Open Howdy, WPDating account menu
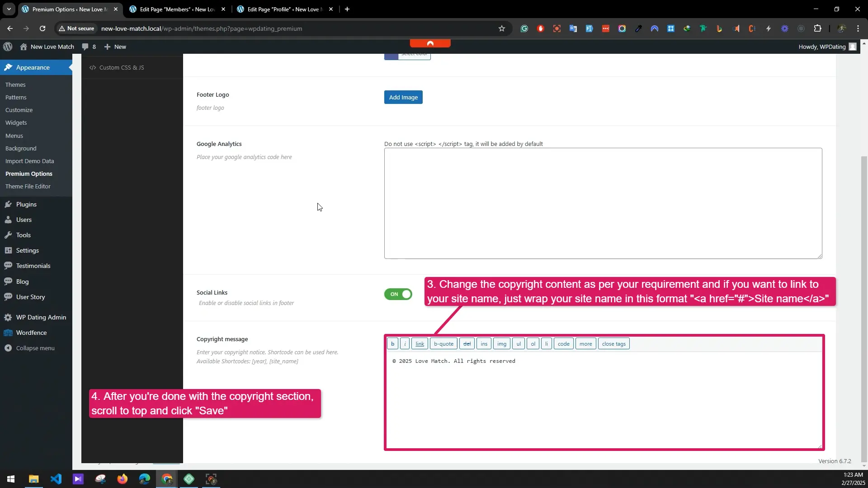The width and height of the screenshot is (868, 488). [x=827, y=47]
